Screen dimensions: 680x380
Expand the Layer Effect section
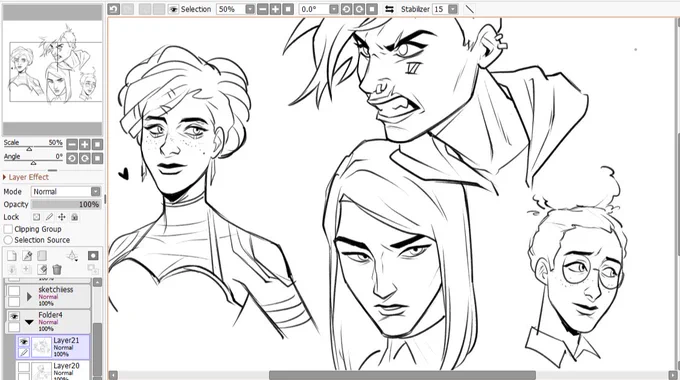click(x=5, y=177)
